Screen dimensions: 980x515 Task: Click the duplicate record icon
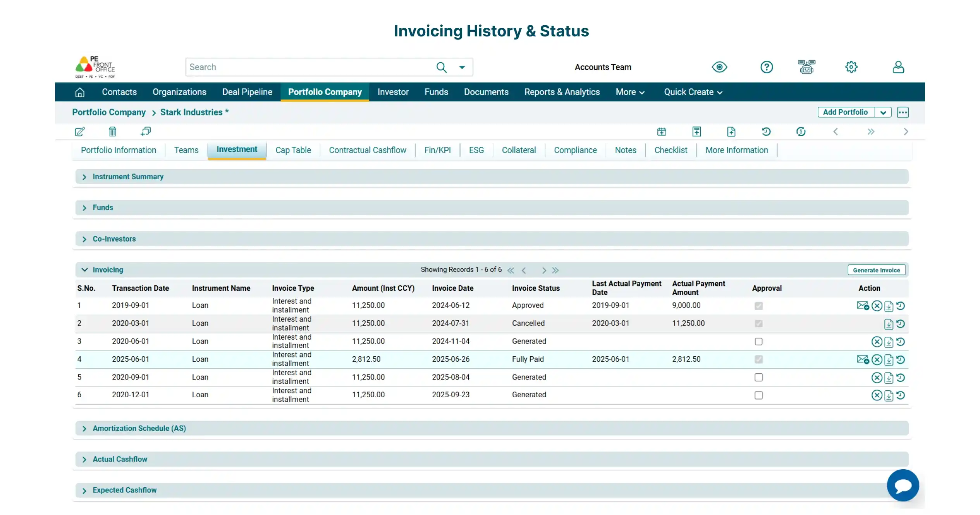pyautogui.click(x=146, y=132)
